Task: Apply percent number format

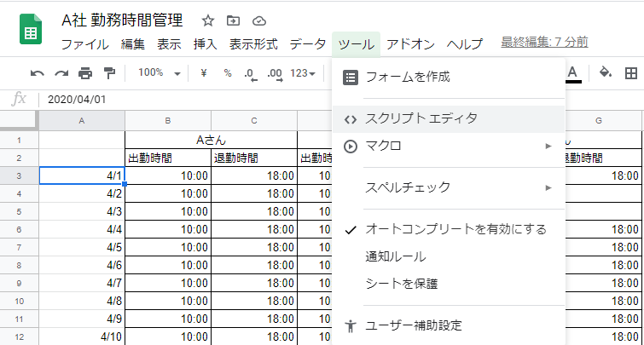Action: tap(228, 73)
